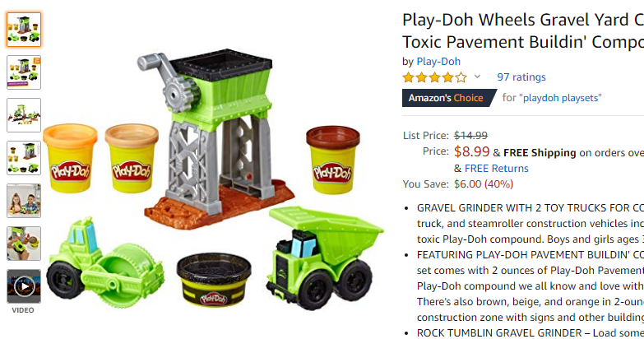Play the product video thumbnail

pyautogui.click(x=24, y=286)
